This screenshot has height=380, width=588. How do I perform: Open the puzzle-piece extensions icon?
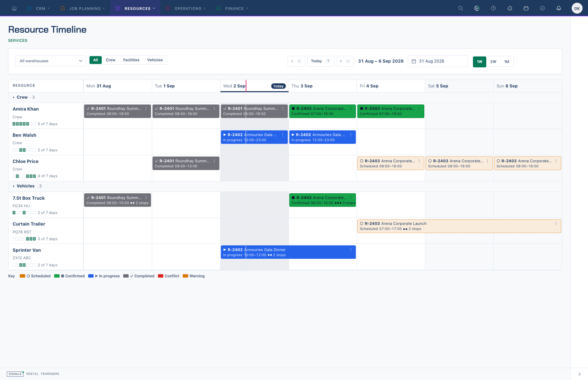click(510, 8)
